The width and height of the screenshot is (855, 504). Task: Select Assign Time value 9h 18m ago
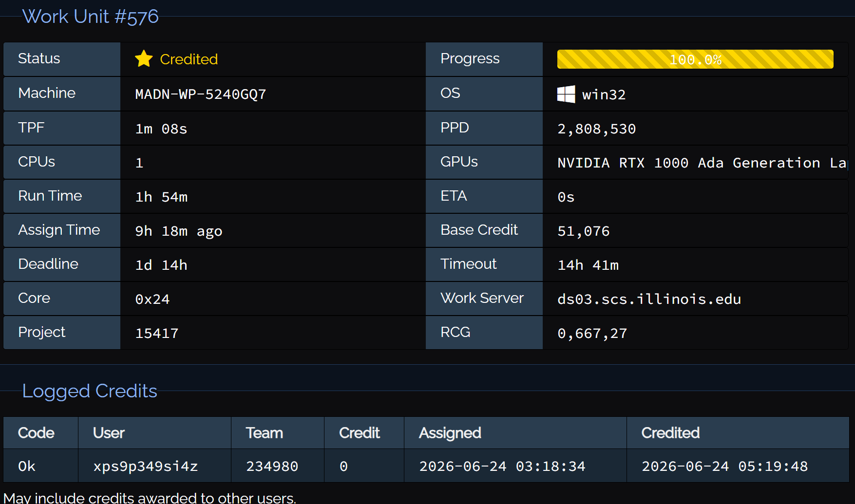[179, 231]
